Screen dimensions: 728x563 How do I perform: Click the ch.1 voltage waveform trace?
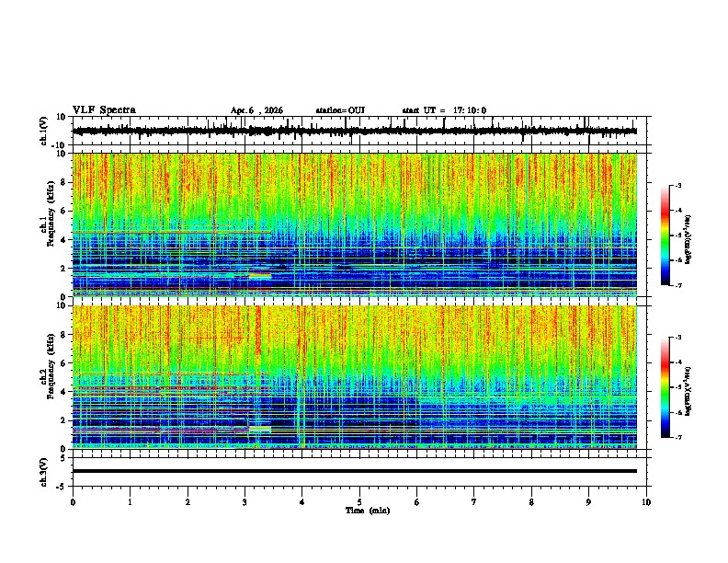(x=355, y=132)
